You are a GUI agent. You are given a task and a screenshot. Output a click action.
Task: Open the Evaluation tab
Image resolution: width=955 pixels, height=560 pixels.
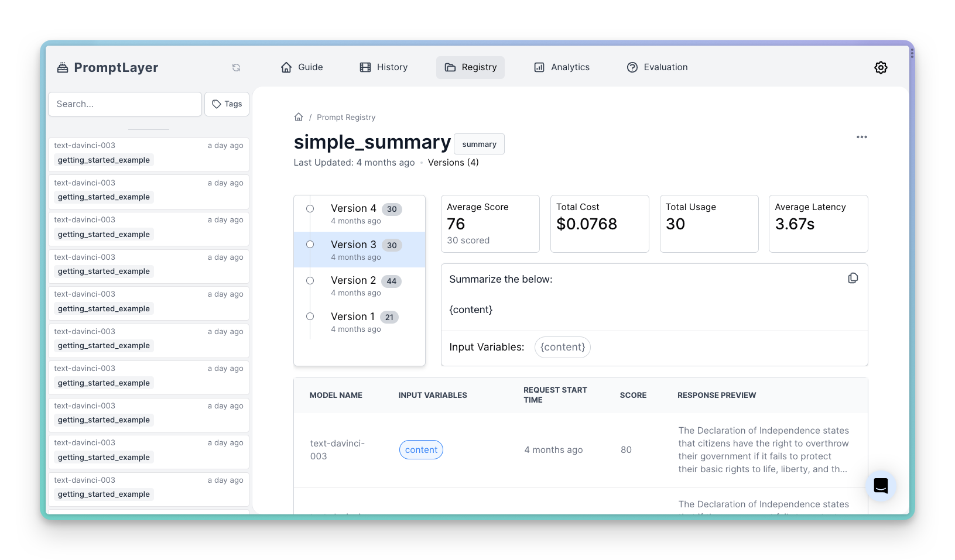point(657,67)
